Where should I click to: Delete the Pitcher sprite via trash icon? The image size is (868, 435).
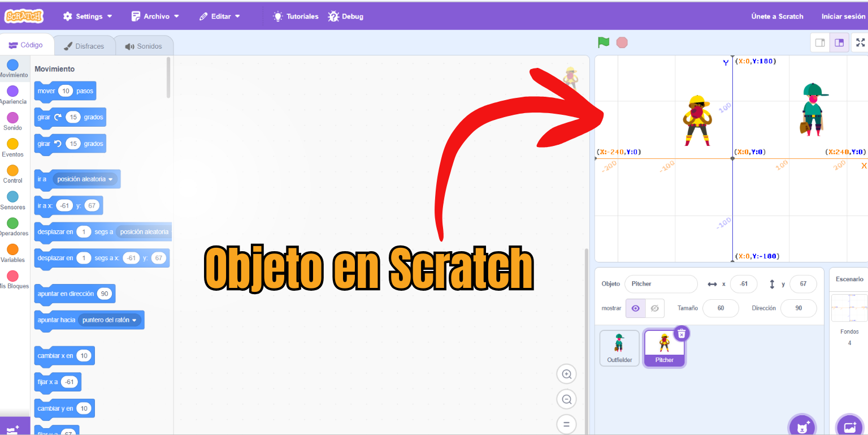point(682,333)
